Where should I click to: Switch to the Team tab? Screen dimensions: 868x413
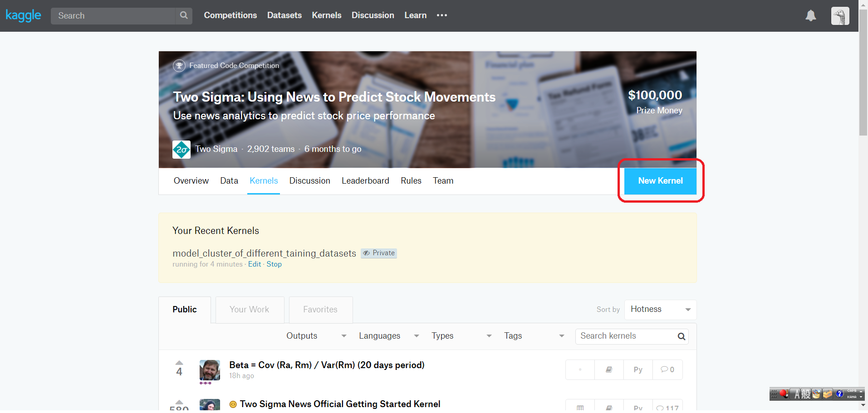(x=443, y=181)
